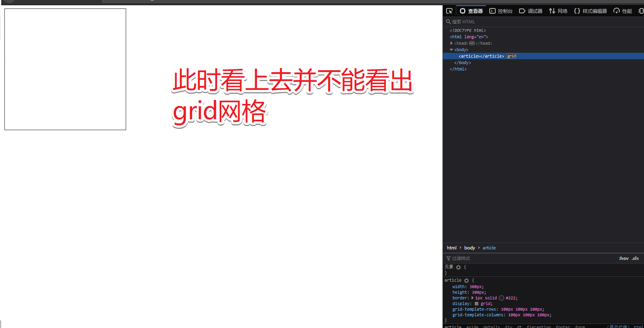644x328 pixels.
Task: Click the bordered article box on page
Action: [x=65, y=69]
